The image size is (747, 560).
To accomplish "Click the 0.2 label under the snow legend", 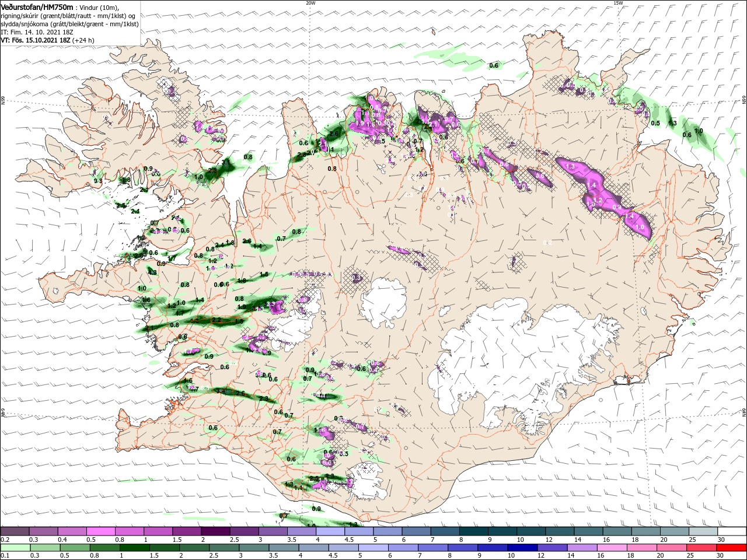I will click(5, 540).
